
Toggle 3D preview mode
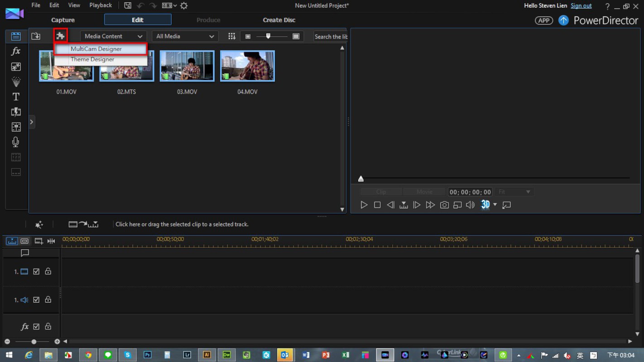485,205
